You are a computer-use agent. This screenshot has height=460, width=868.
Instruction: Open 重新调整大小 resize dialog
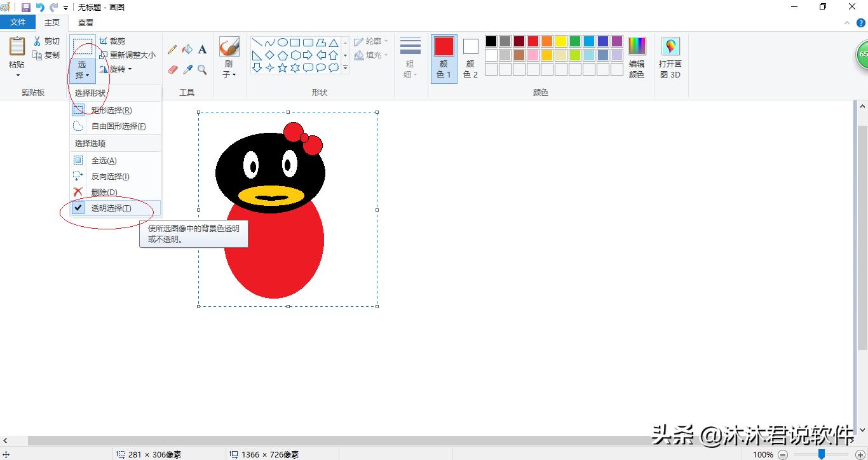(127, 55)
